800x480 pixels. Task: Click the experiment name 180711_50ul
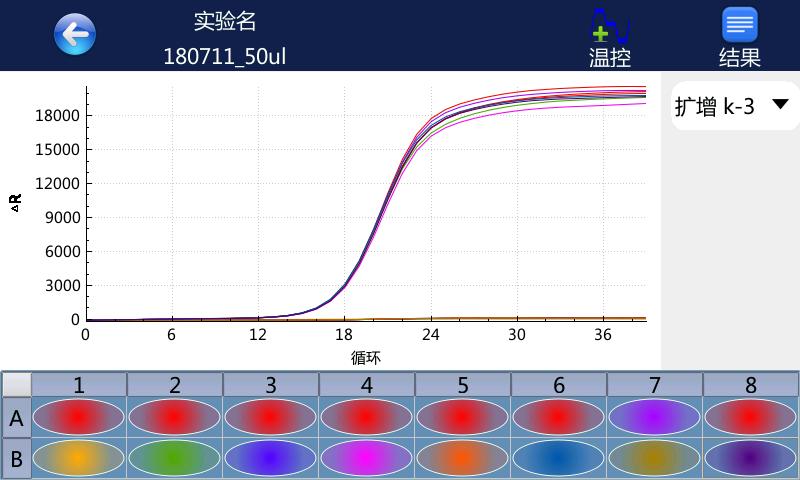tap(225, 56)
